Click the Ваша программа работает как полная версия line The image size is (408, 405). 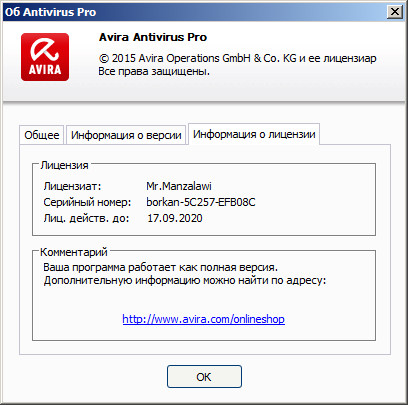pyautogui.click(x=160, y=267)
